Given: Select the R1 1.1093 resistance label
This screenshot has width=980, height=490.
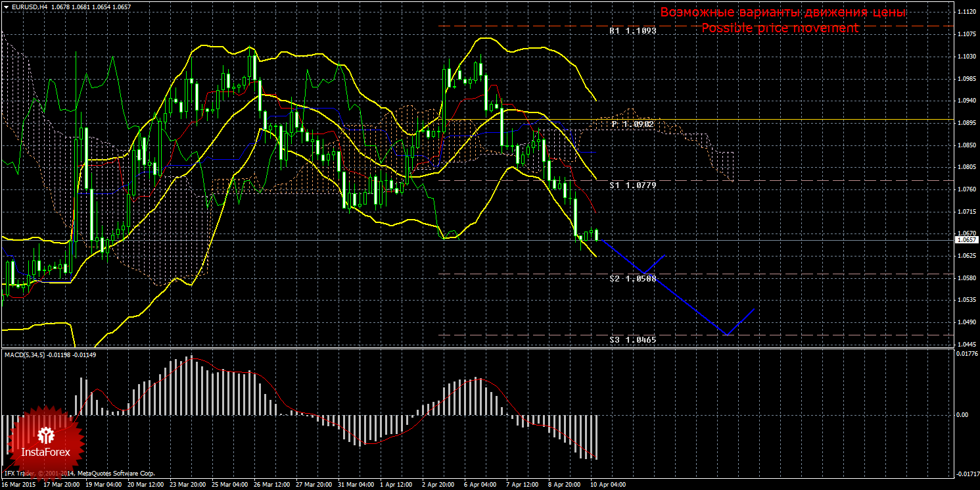Looking at the screenshot, I should [x=632, y=31].
